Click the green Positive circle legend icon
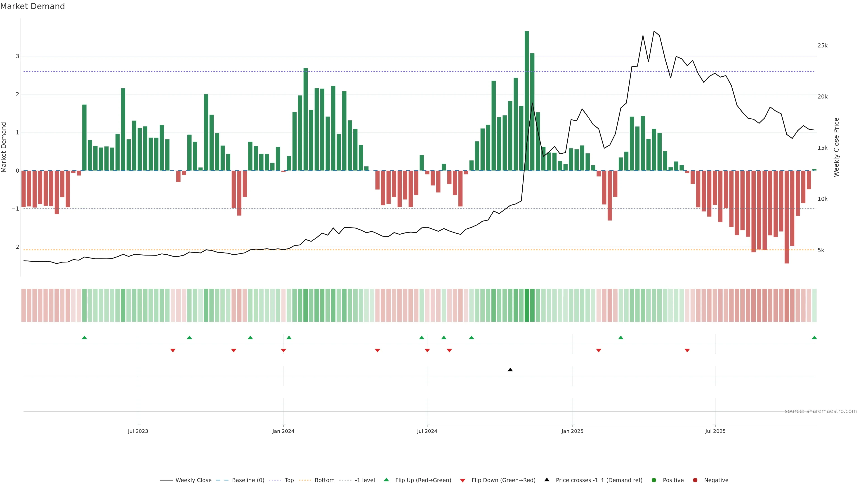This screenshot has height=488, width=868. (x=654, y=480)
